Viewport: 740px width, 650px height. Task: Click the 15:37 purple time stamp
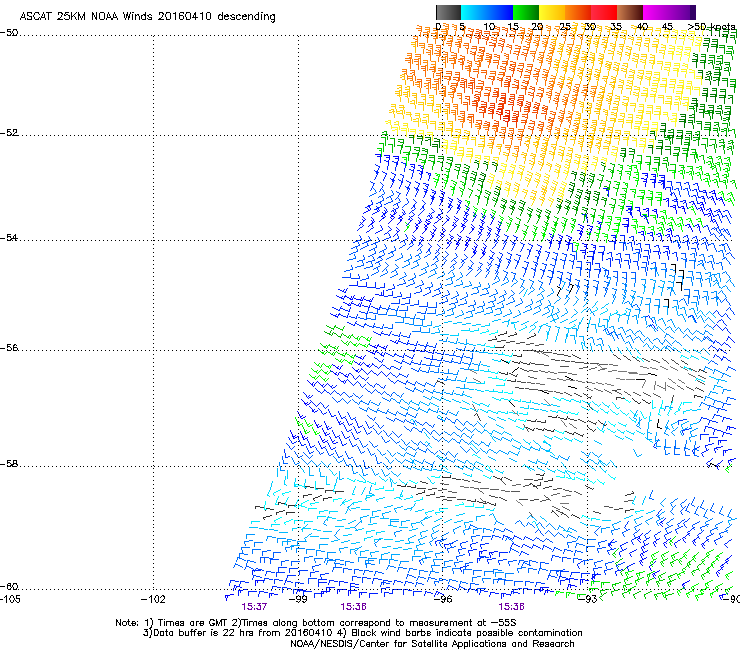pos(254,607)
